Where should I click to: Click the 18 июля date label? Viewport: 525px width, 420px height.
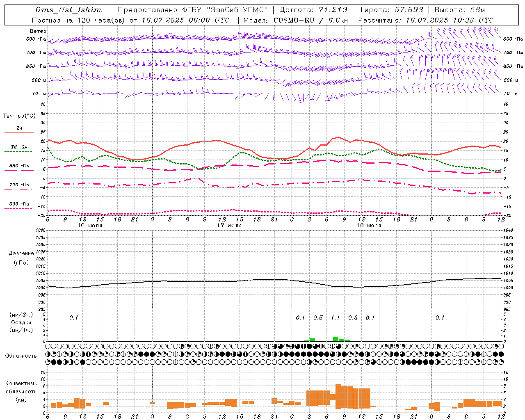coord(369,226)
